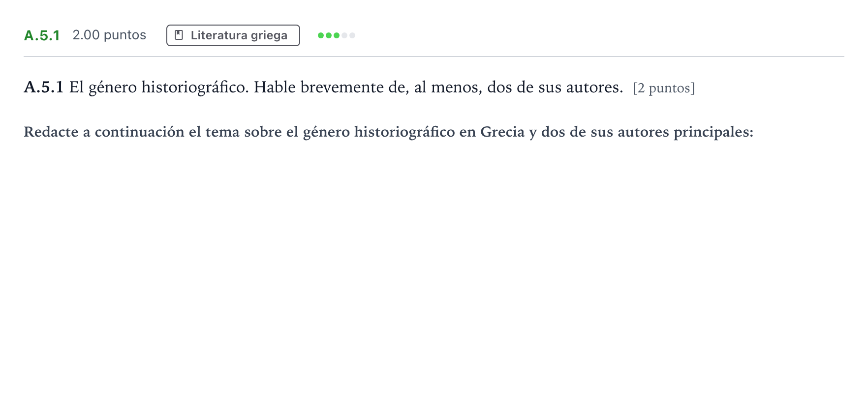Click the bold A.5.1 heading in question
The width and height of the screenshot is (868, 406).
(x=44, y=87)
